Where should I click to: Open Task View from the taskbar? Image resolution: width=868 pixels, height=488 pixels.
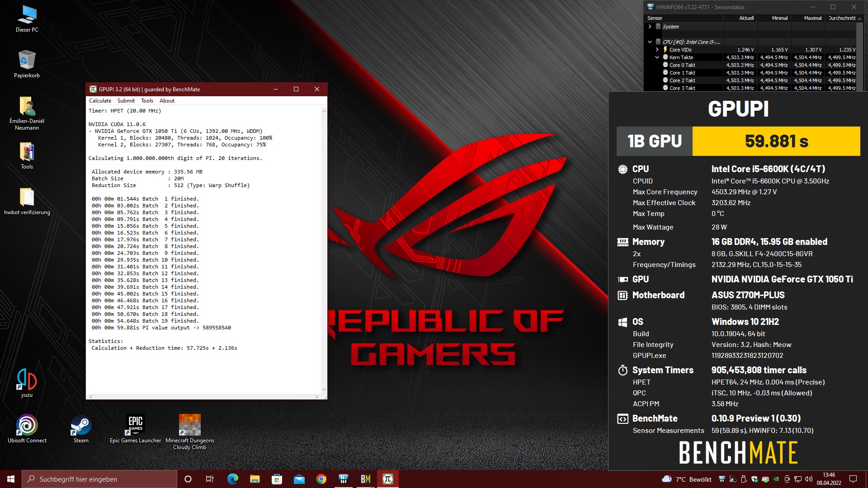click(x=210, y=479)
